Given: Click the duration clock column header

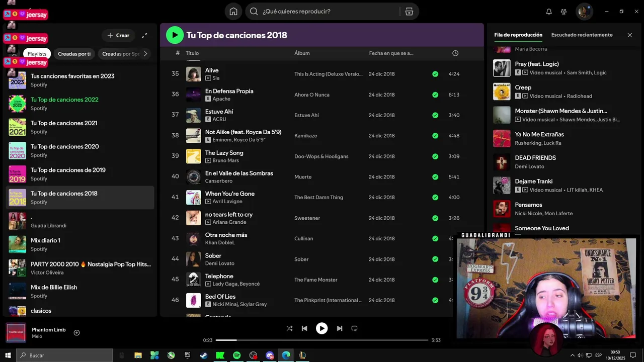Looking at the screenshot, I should pos(455,53).
